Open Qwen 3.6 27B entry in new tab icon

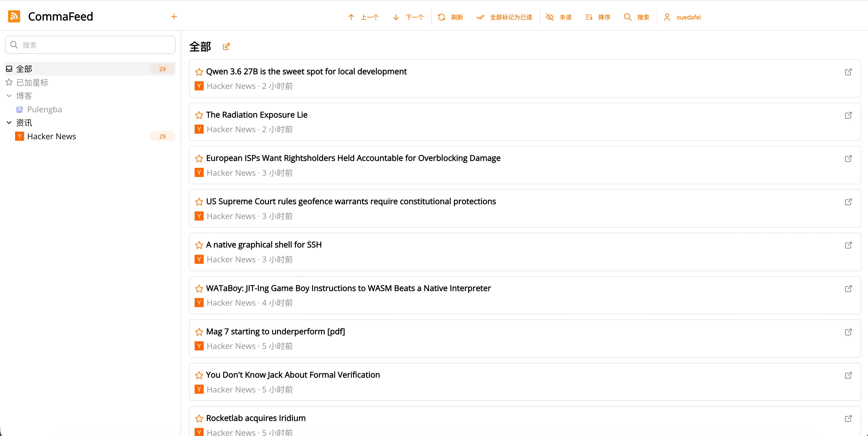pyautogui.click(x=848, y=72)
